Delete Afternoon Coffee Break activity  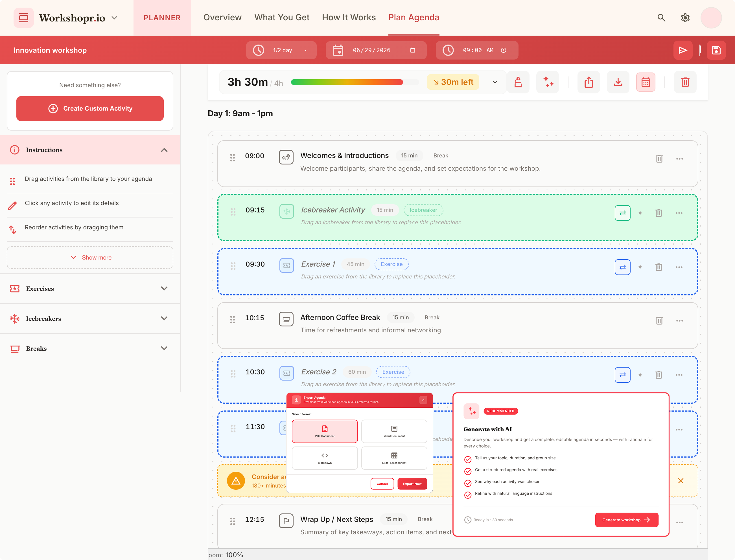[x=659, y=321]
